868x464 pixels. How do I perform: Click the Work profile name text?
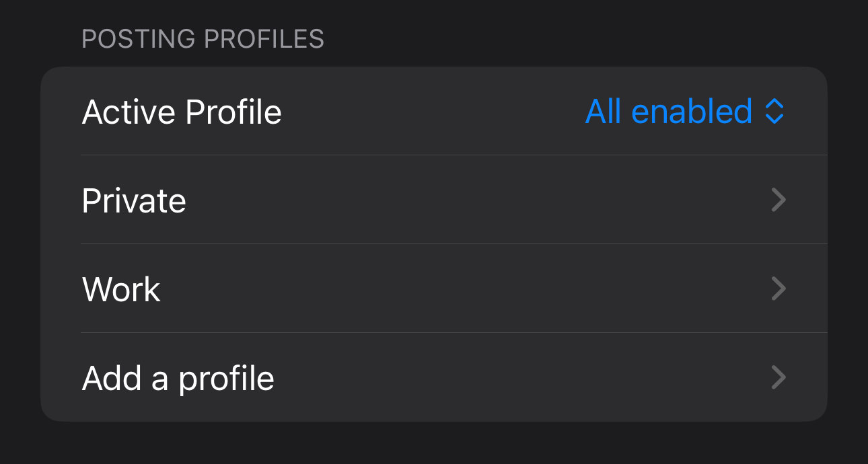pos(121,289)
